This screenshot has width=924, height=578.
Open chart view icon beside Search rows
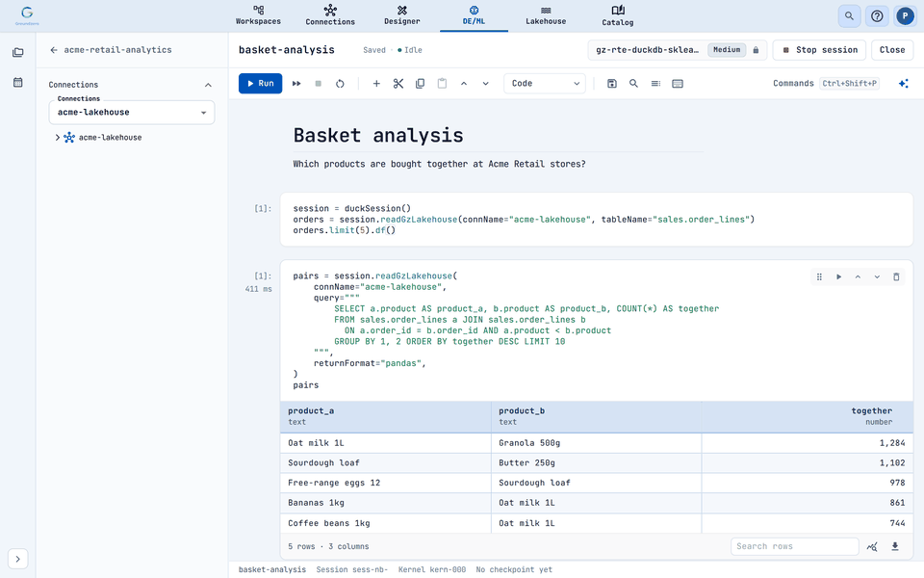click(x=872, y=547)
